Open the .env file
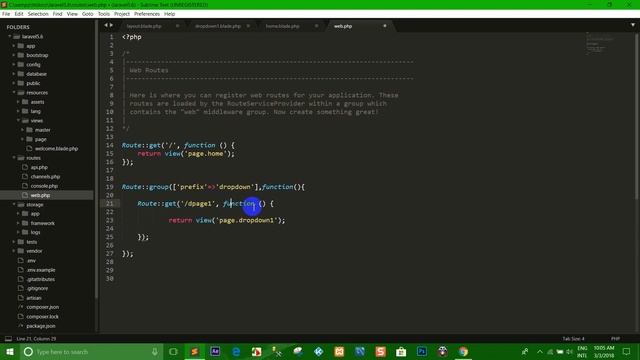The width and height of the screenshot is (640, 360). (x=31, y=260)
